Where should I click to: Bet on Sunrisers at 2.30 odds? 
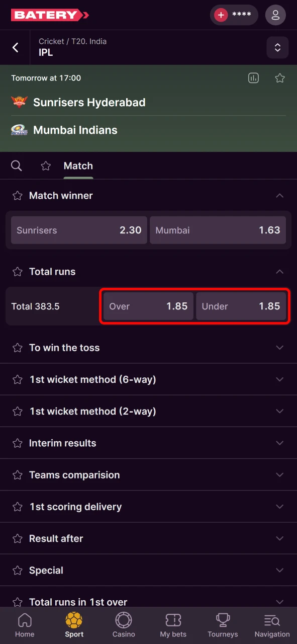[x=78, y=230]
